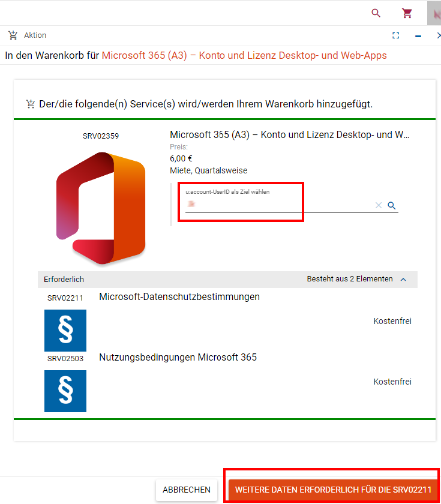Click the search magnifier in top bar
441x504 pixels.
pos(376,13)
